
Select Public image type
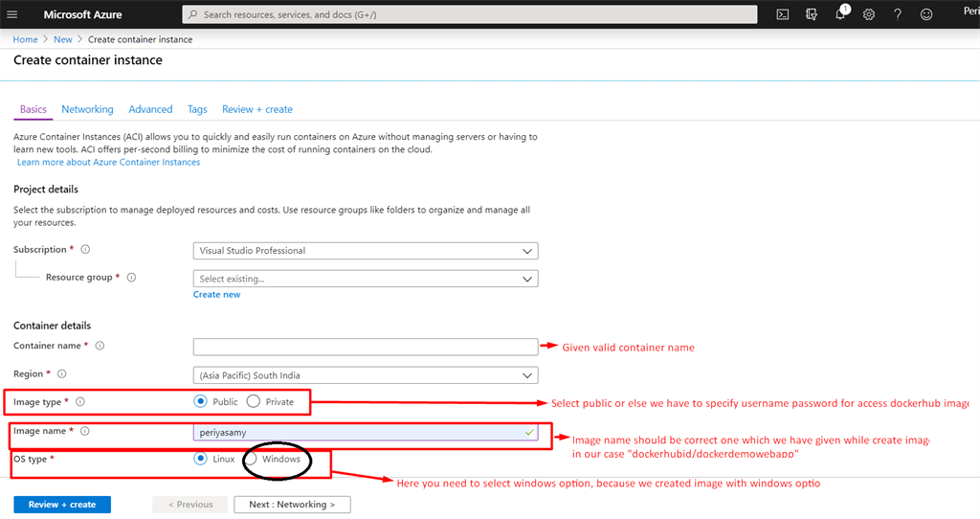(200, 401)
